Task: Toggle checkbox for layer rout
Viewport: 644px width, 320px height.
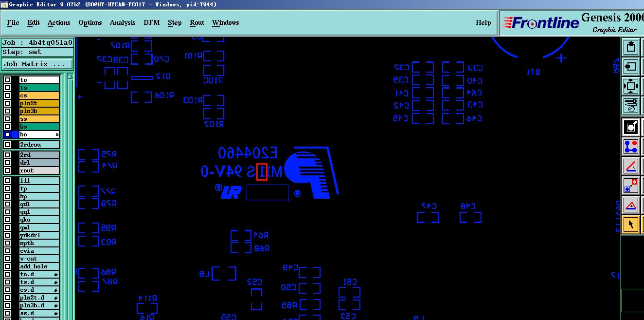Action: (7, 170)
